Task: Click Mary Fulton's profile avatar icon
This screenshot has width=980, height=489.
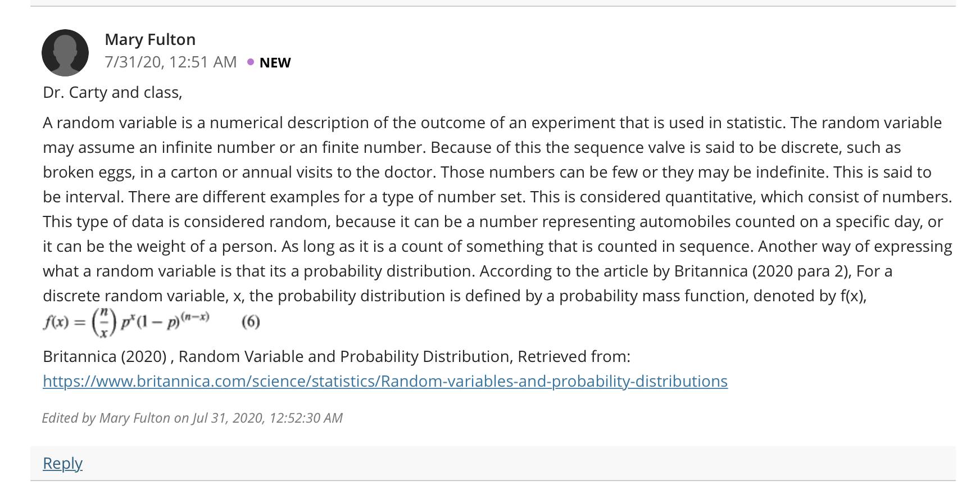Action: (65, 53)
